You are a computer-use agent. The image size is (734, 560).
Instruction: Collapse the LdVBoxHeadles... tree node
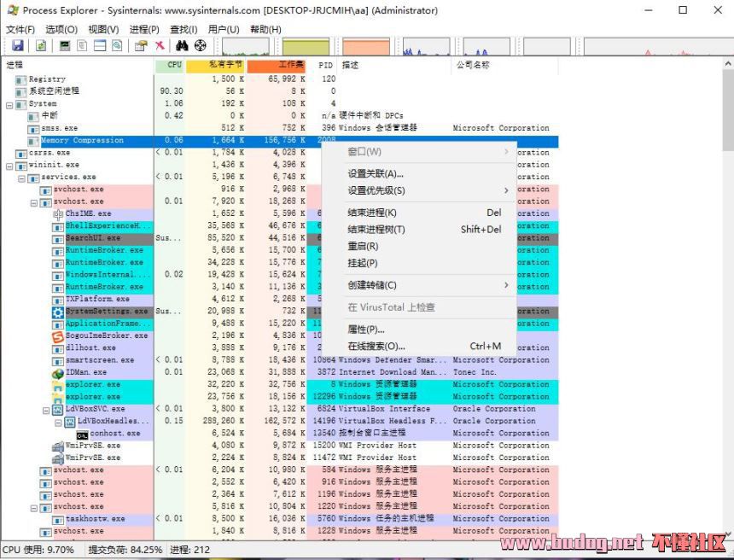coord(57,423)
